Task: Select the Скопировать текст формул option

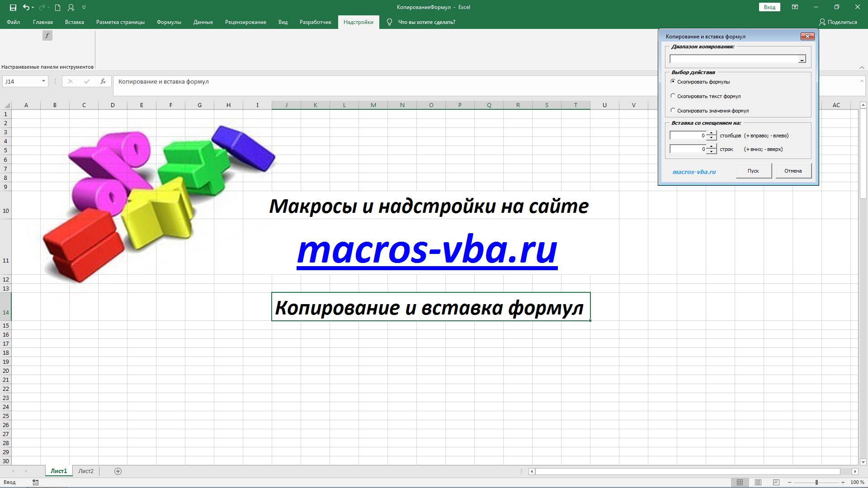Action: point(673,96)
